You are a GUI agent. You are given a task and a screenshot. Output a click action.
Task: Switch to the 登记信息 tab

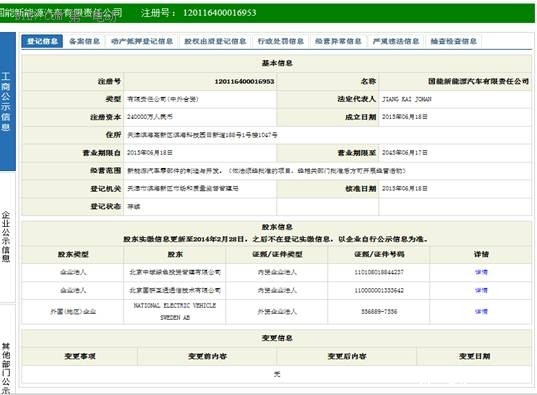(x=42, y=41)
